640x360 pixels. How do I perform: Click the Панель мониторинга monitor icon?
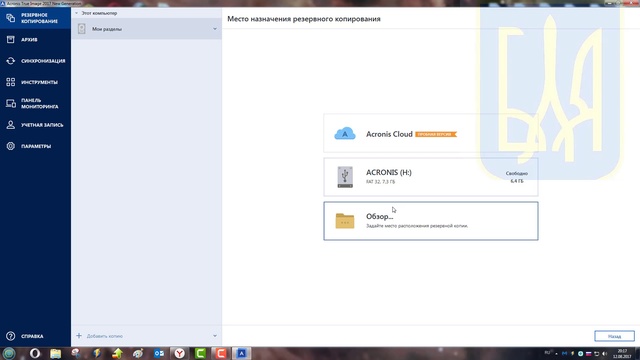point(11,103)
